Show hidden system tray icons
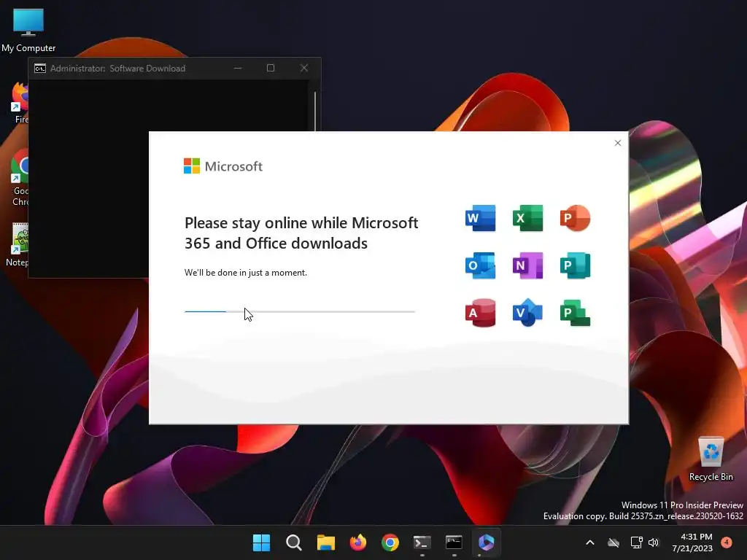 tap(589, 542)
